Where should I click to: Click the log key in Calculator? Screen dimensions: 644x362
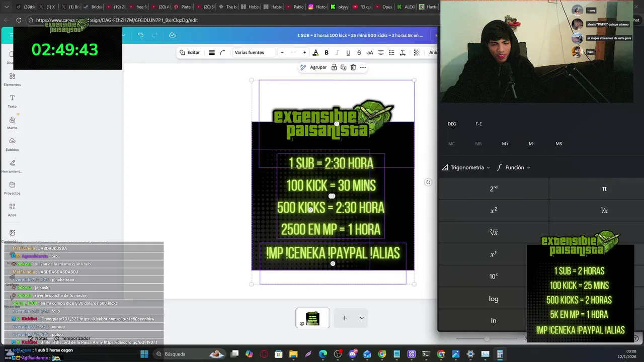click(x=494, y=299)
